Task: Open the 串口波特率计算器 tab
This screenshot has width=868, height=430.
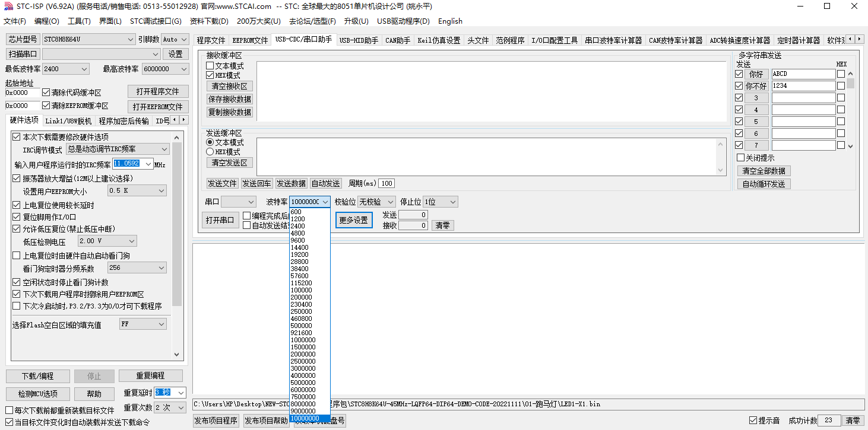Action: tap(613, 40)
